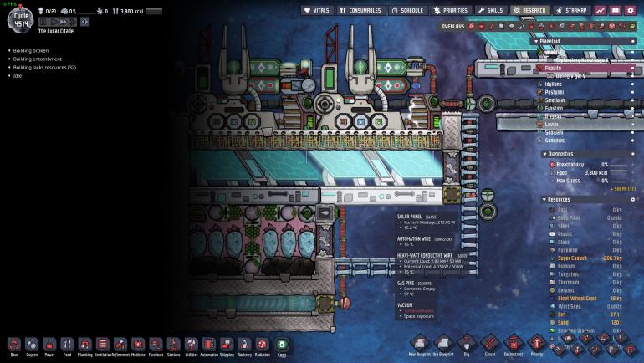Screen dimensions: 644x363
Task: Toggle pin dot on Pastunni row
Action: pyautogui.click(x=632, y=92)
